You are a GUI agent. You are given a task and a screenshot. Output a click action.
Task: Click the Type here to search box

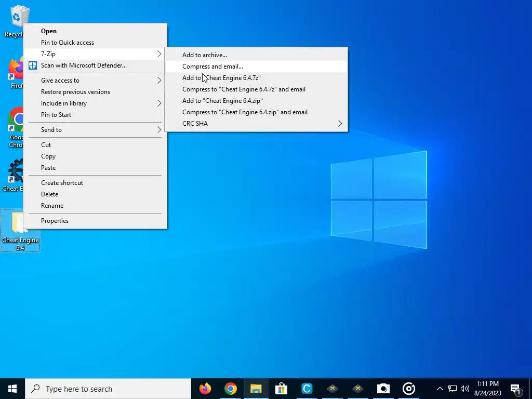pyautogui.click(x=108, y=389)
